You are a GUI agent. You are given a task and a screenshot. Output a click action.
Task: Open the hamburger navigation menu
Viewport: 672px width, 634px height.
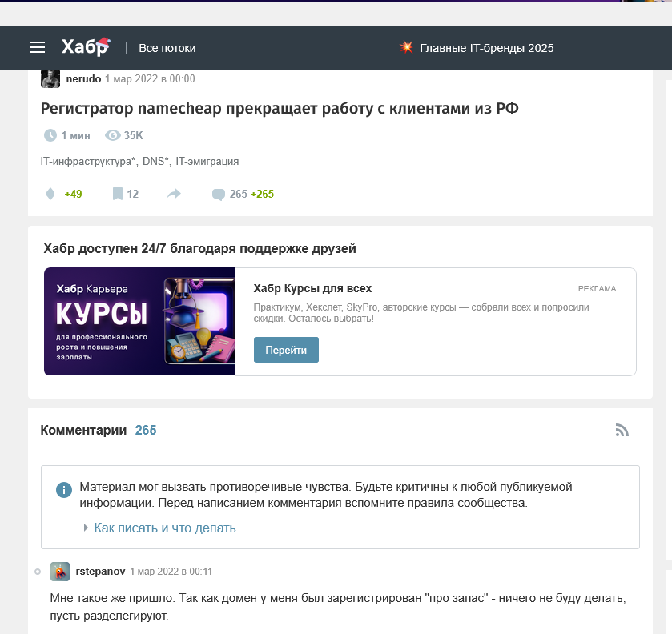[x=38, y=48]
